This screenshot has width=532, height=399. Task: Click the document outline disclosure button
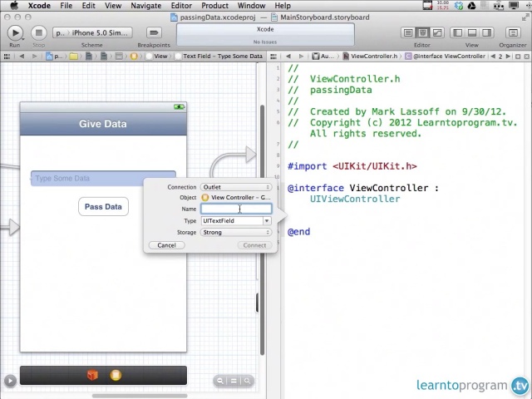(x=10, y=381)
